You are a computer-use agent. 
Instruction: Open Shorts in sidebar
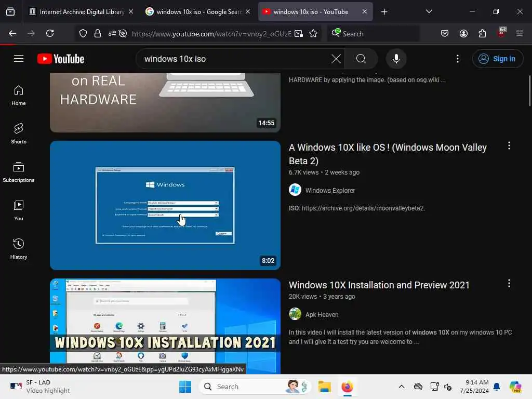[19, 134]
